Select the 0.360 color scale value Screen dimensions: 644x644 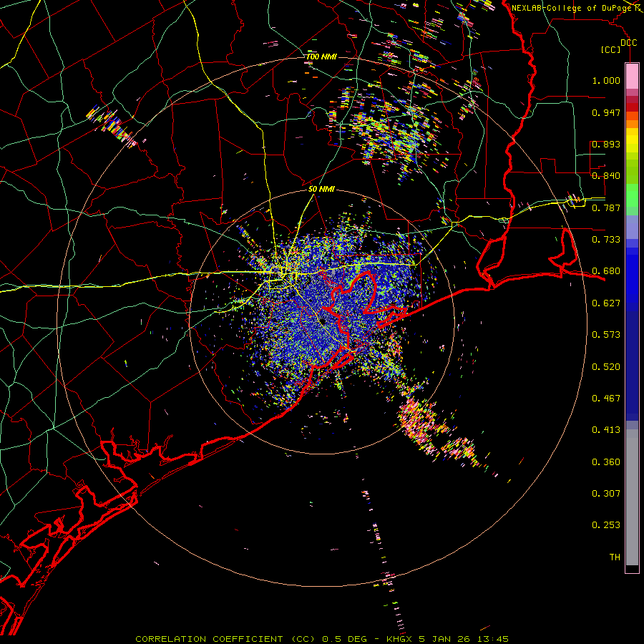(x=606, y=462)
